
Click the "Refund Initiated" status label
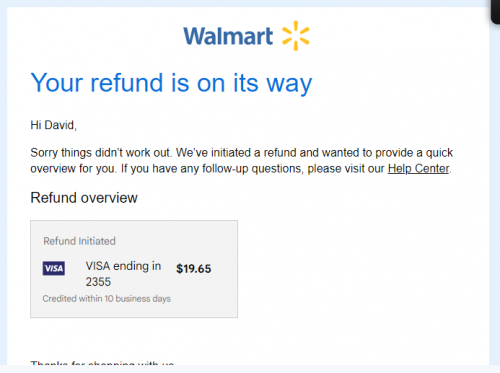tap(79, 241)
